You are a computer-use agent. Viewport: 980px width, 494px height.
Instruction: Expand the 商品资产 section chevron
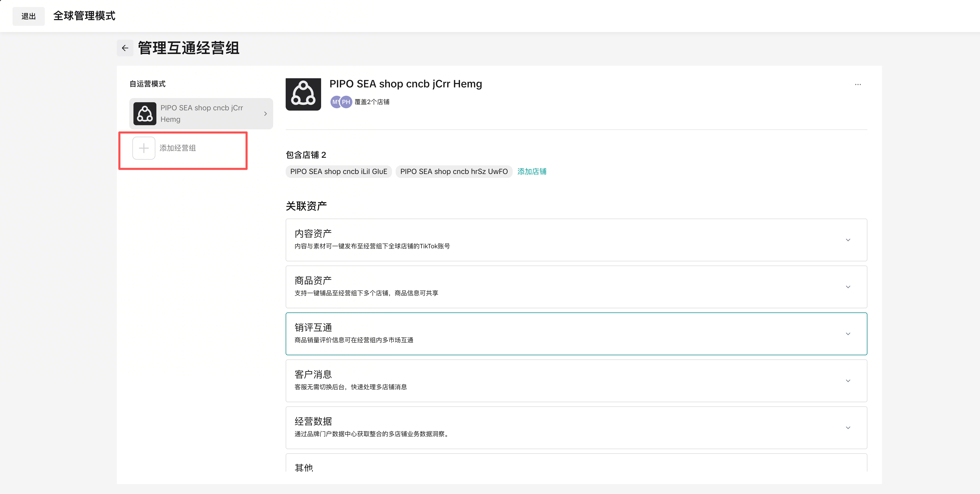tap(848, 287)
